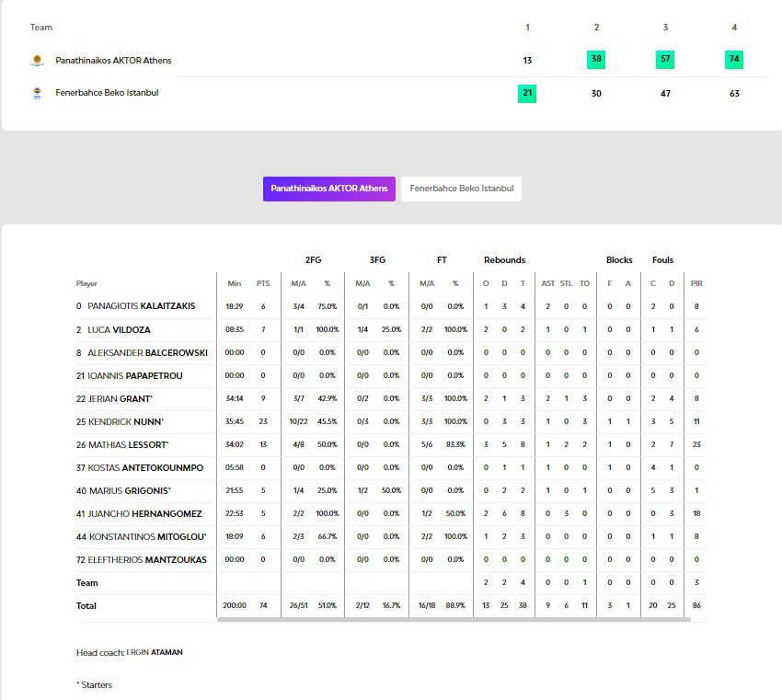The height and width of the screenshot is (700, 782).
Task: Click Fenerbahce highlighted quarter 1 score 21
Action: coord(527,93)
